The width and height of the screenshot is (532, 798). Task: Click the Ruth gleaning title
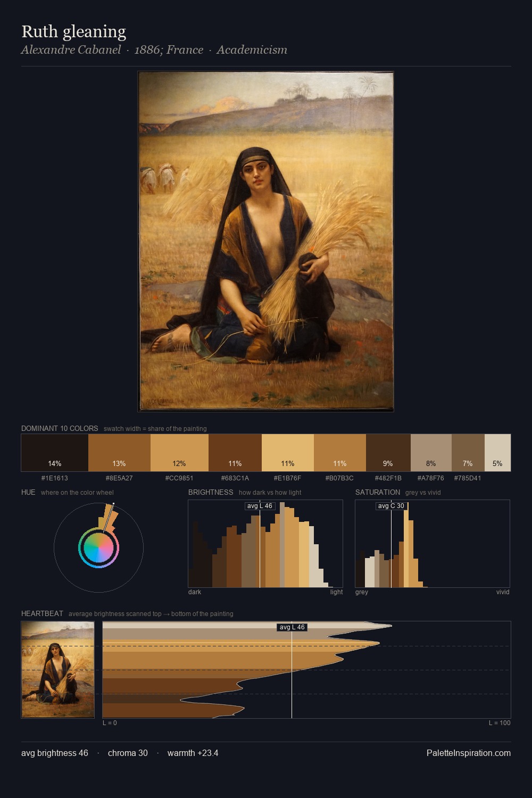click(x=74, y=32)
